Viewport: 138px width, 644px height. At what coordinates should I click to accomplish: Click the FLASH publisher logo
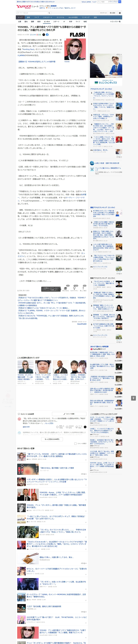click(x=77, y=35)
